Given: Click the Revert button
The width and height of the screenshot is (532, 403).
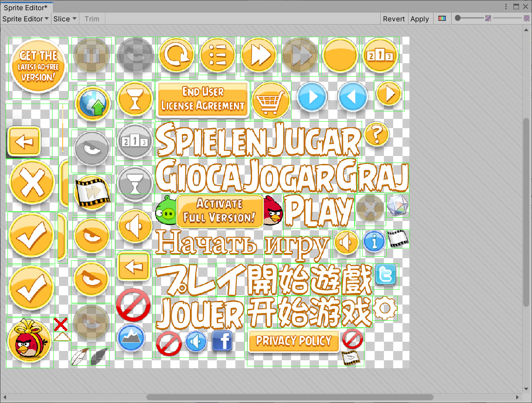Looking at the screenshot, I should click(x=394, y=19).
